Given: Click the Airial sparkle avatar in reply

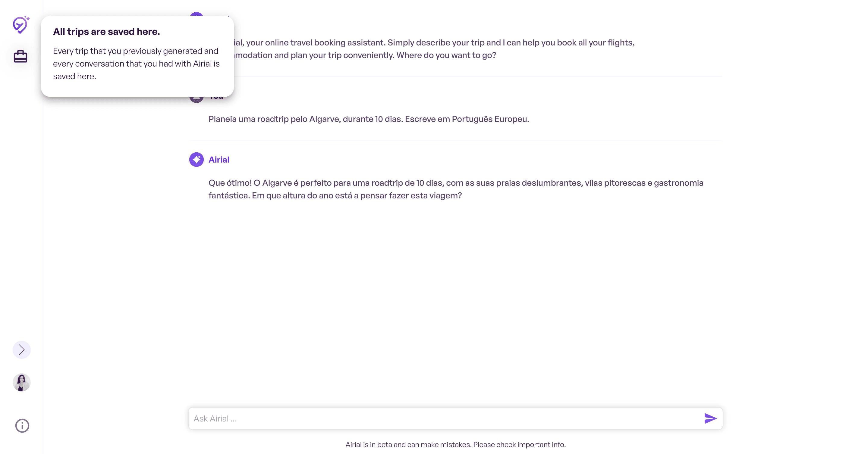Looking at the screenshot, I should tap(197, 160).
